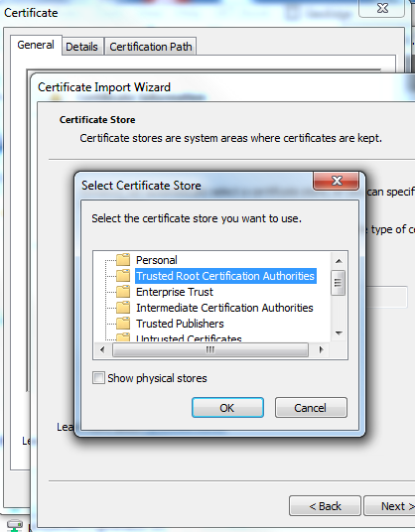Click the Personal store folder icon

[123, 260]
